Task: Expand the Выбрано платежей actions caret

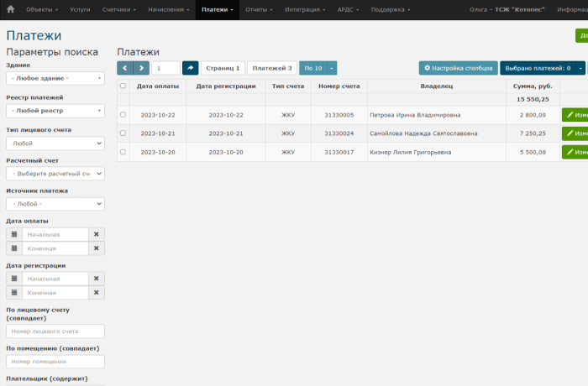Action: click(580, 68)
